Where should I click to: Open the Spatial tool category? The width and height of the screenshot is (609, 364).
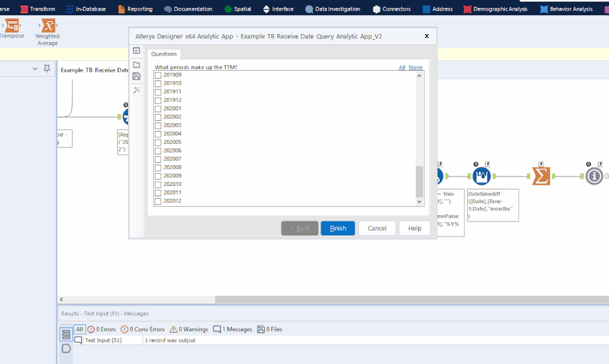click(238, 9)
